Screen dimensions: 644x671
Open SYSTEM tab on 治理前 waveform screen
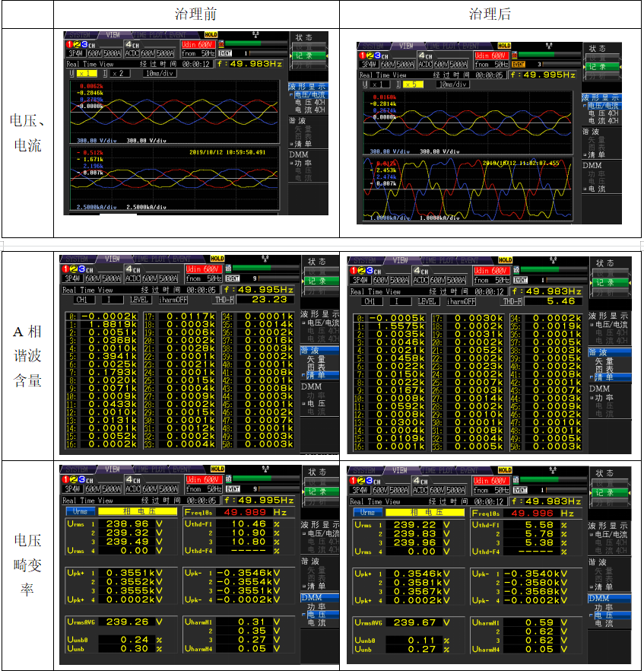80,35
